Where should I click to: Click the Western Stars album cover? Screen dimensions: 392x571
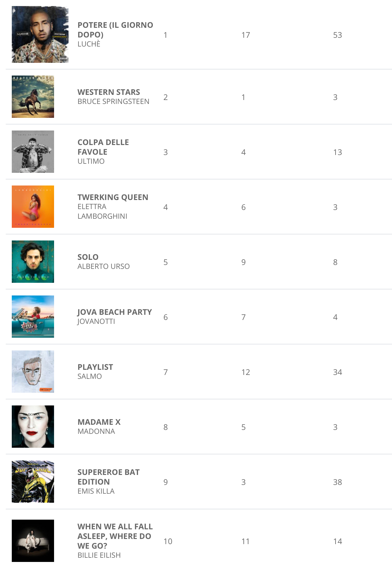coord(33,97)
